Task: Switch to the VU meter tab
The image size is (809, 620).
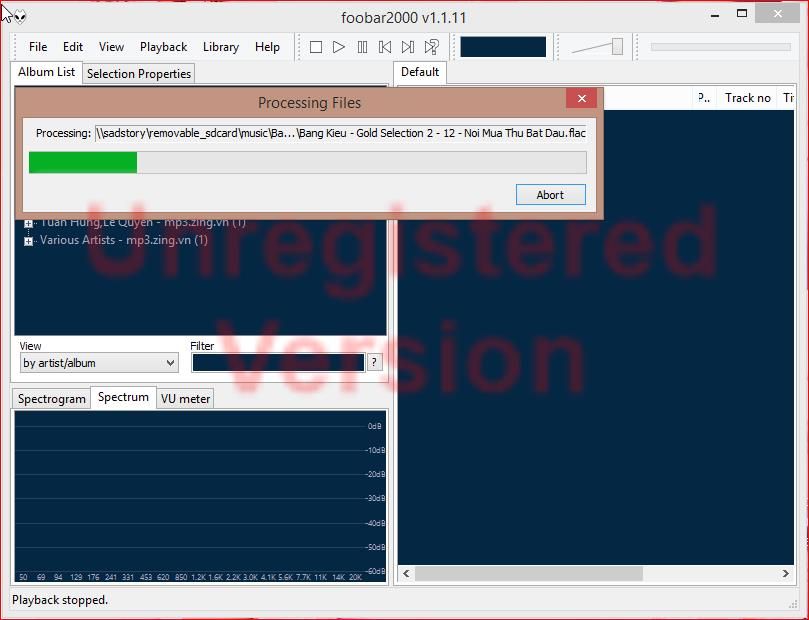Action: tap(185, 399)
